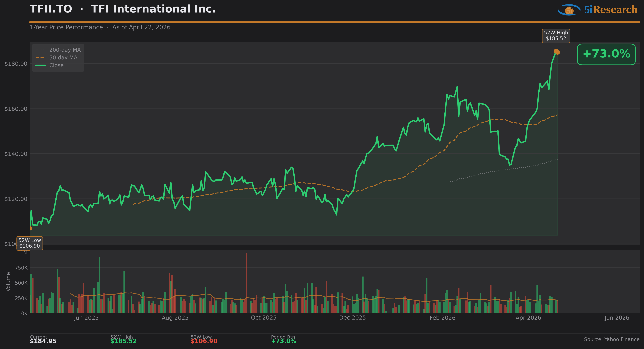Click the 52W High $185.52 callout box
This screenshot has height=349, width=644.
coord(556,36)
